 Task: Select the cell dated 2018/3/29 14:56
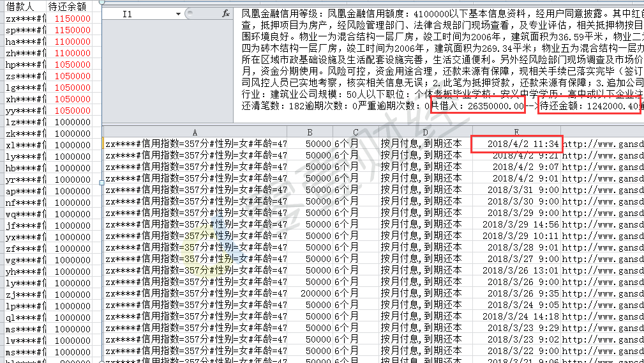click(x=517, y=224)
